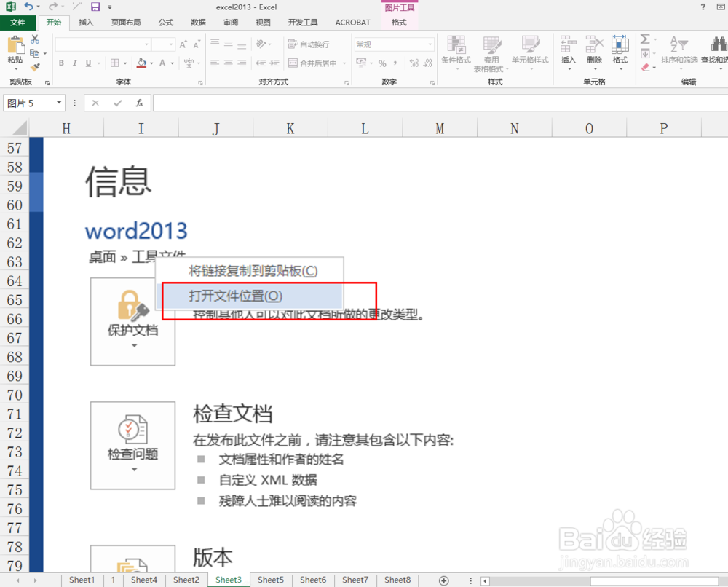728x587 pixels.
Task: Click the Font Color swatch
Action: click(162, 63)
